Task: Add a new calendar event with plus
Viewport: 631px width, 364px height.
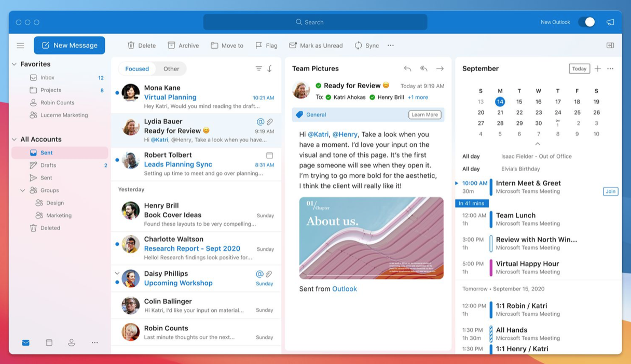Action: click(598, 68)
